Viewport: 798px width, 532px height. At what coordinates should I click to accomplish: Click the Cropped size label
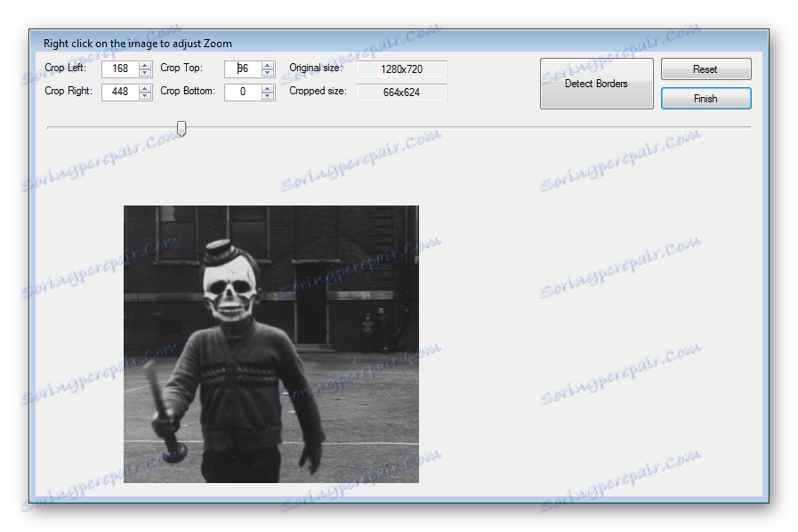point(318,91)
